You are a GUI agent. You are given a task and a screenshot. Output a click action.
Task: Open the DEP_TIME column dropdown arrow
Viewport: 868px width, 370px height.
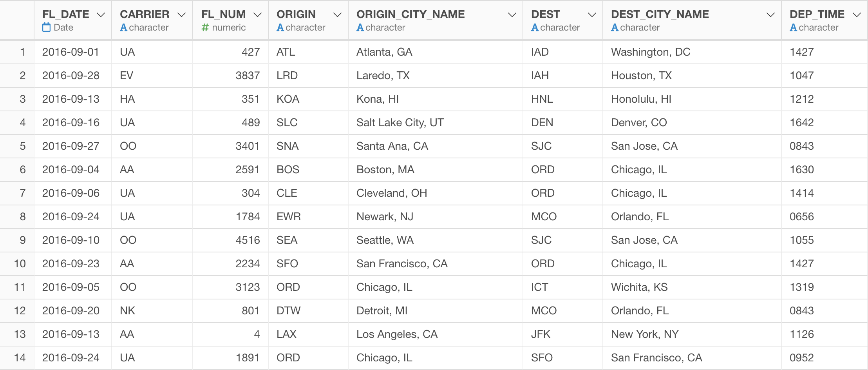857,15
